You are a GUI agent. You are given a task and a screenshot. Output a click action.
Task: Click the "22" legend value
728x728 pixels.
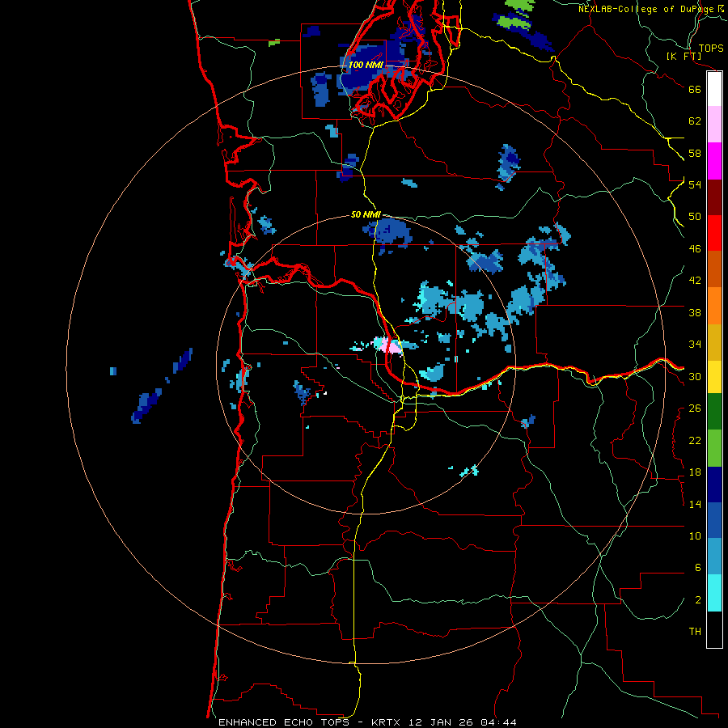[x=695, y=440]
